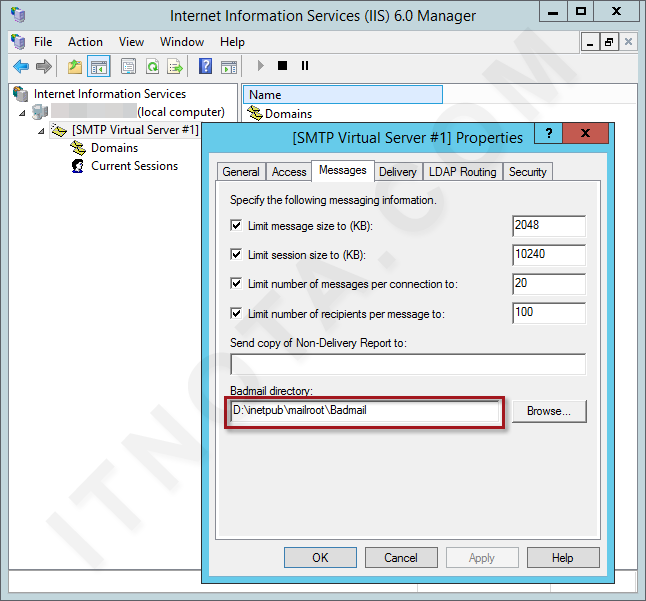Click the recipients per message field showing 100
This screenshot has height=601, width=646.
(x=549, y=313)
